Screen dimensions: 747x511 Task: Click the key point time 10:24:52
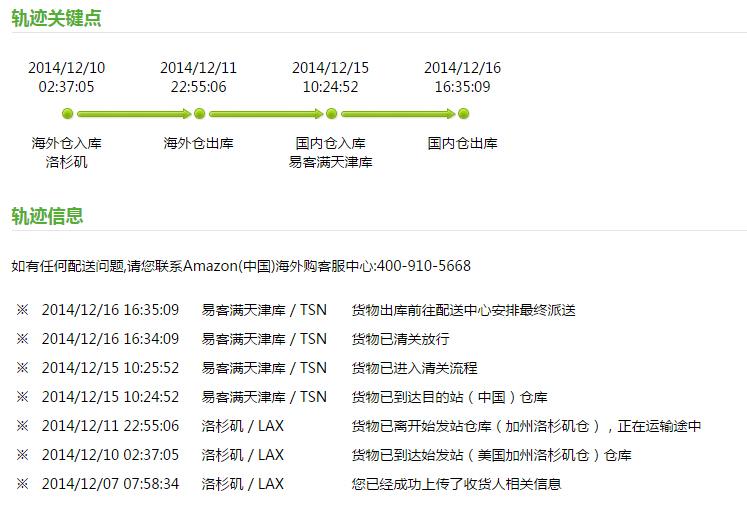[331, 87]
